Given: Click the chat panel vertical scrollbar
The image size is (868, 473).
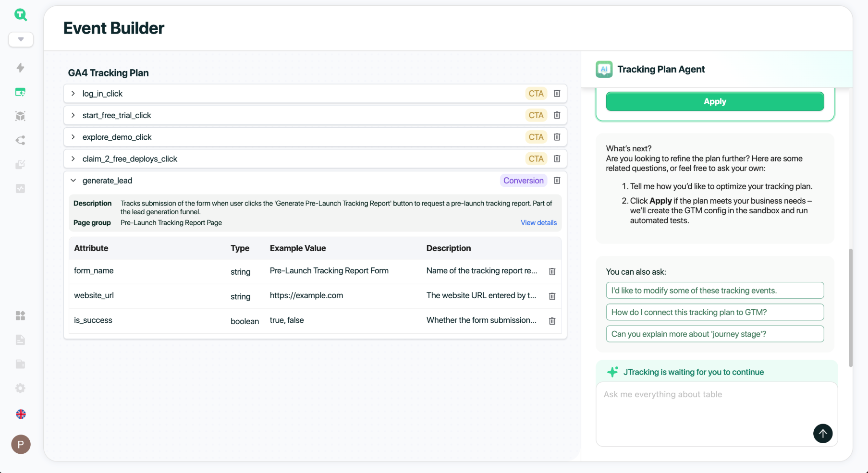Looking at the screenshot, I should pyautogui.click(x=851, y=307).
